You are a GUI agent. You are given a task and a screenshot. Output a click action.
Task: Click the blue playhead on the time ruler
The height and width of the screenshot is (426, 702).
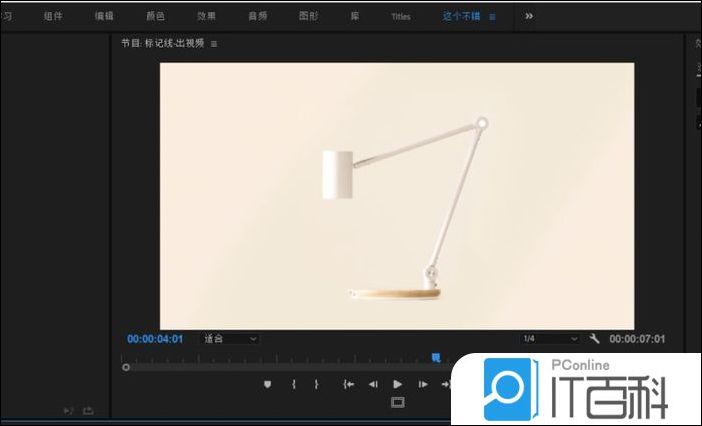[x=436, y=358]
